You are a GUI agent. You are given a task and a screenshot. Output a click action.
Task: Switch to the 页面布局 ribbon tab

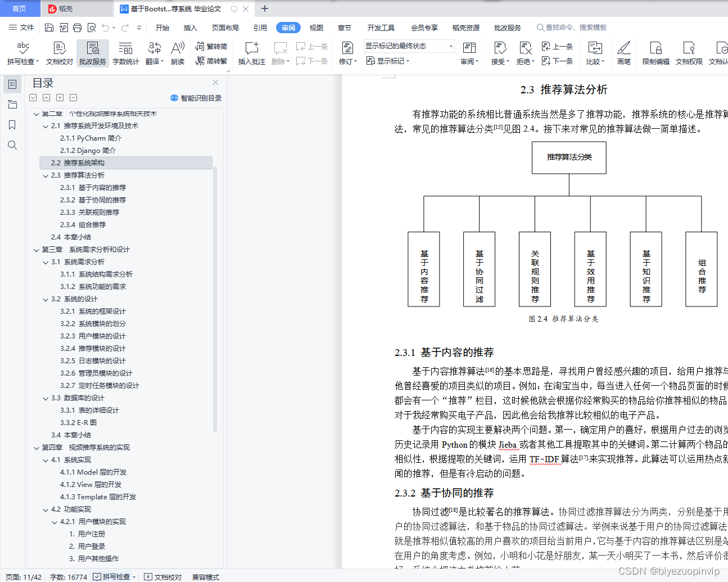coord(225,28)
